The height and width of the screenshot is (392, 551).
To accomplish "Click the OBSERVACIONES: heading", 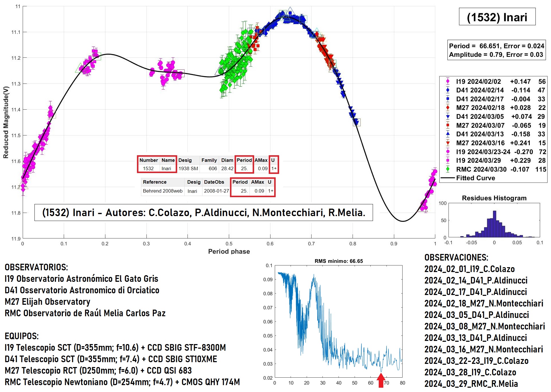I will pyautogui.click(x=457, y=257).
